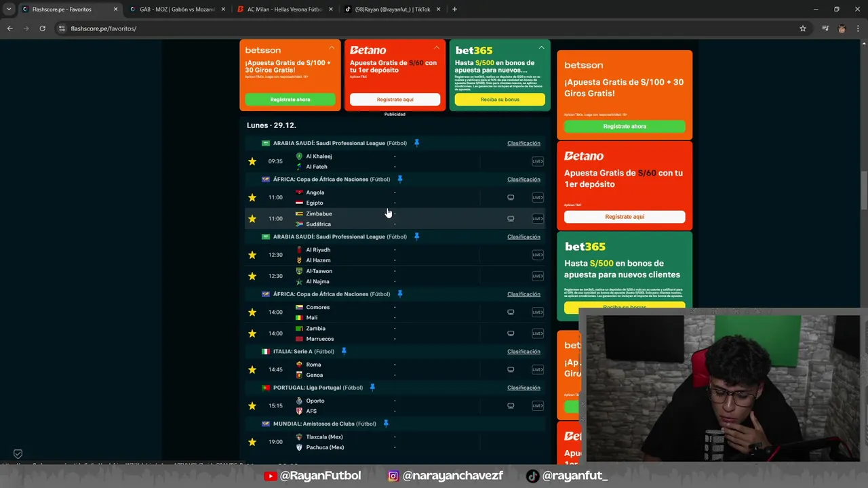Unfavorite the Al Khaleej vs Al Fateh star

coord(252,161)
